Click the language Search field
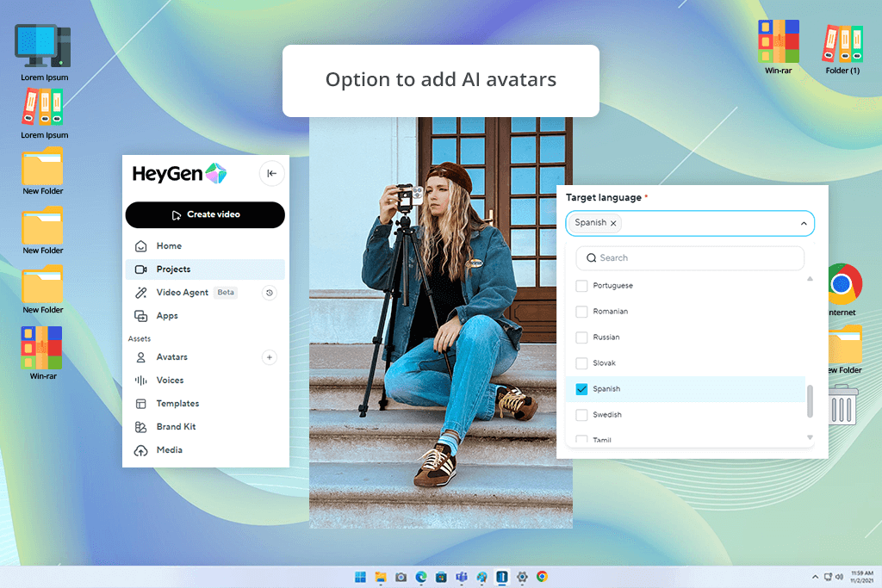This screenshot has width=882, height=588. tap(690, 258)
